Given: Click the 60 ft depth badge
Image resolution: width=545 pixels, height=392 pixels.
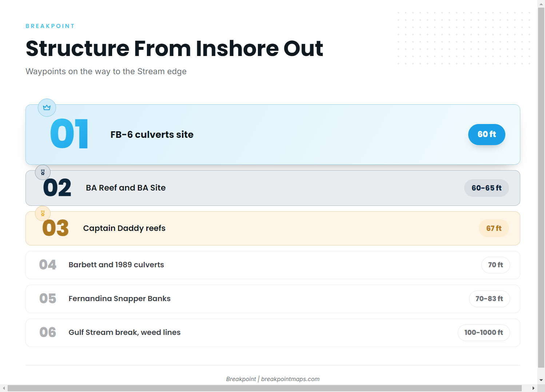Looking at the screenshot, I should [x=487, y=135].
